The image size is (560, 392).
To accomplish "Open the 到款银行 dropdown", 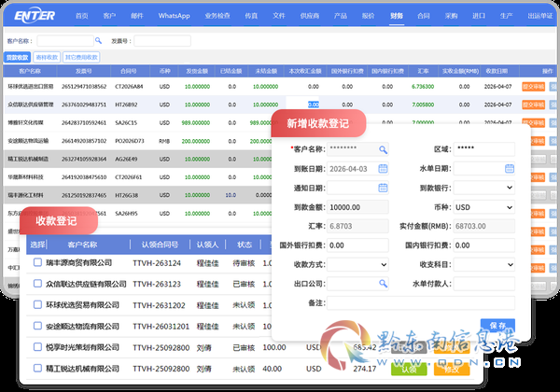I will click(483, 188).
